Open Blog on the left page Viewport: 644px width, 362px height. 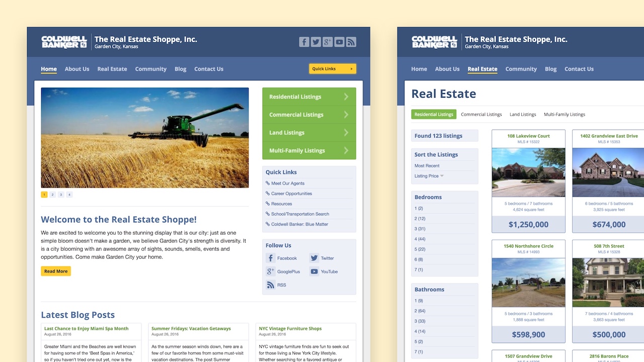coord(181,69)
